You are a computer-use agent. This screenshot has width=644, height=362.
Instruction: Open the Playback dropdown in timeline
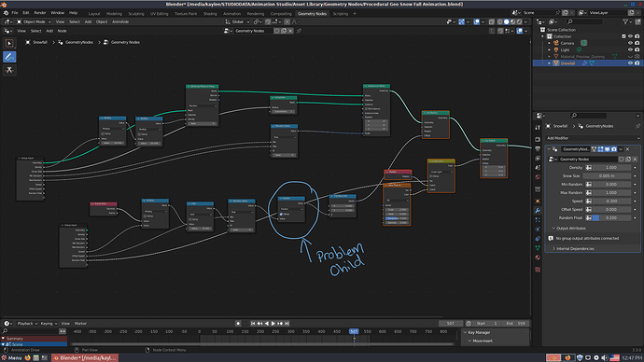coord(27,324)
